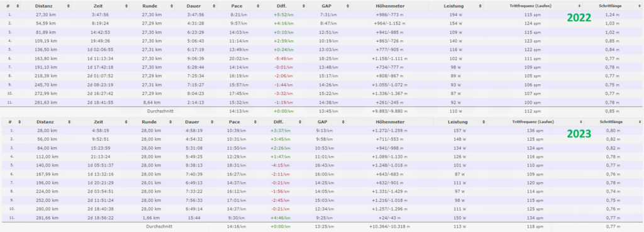Viewport: 644px width, 232px height.
Task: Click the green 2022 year label
Action: 579,18
